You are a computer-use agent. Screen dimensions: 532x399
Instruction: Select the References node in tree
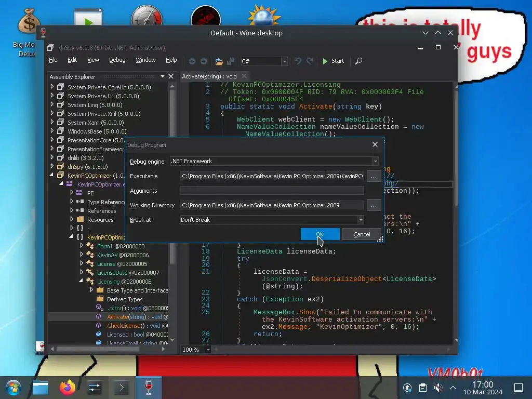[x=101, y=211]
